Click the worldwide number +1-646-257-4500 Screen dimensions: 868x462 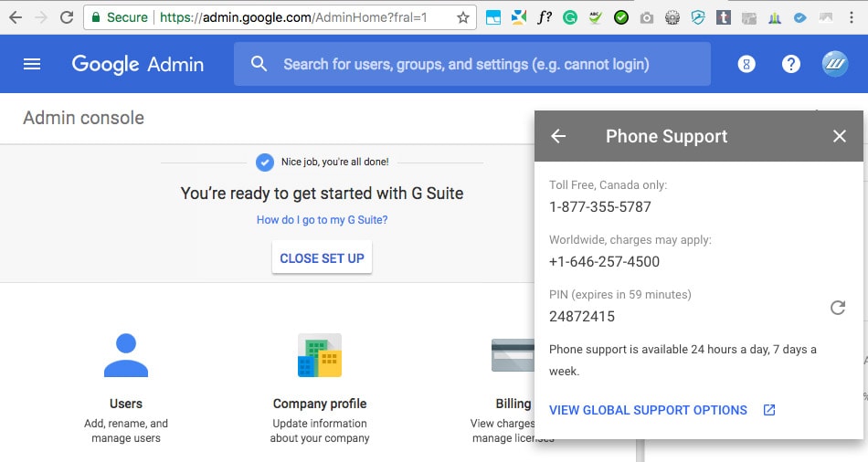click(x=604, y=262)
